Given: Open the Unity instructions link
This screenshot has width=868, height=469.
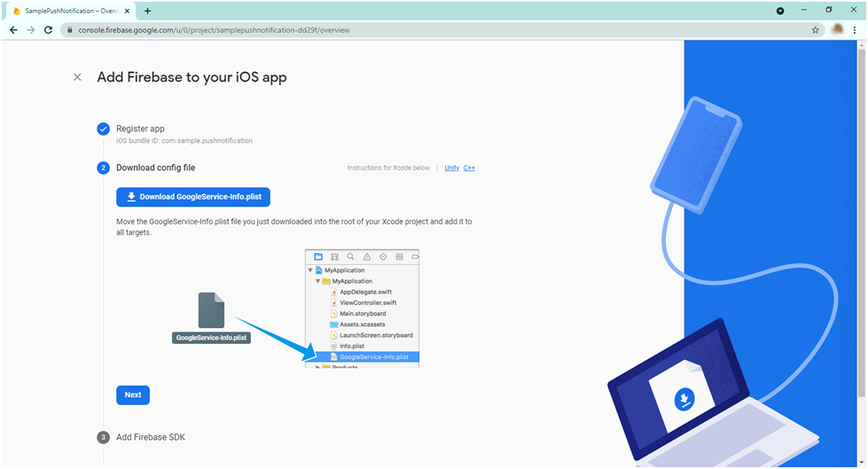Looking at the screenshot, I should tap(451, 168).
